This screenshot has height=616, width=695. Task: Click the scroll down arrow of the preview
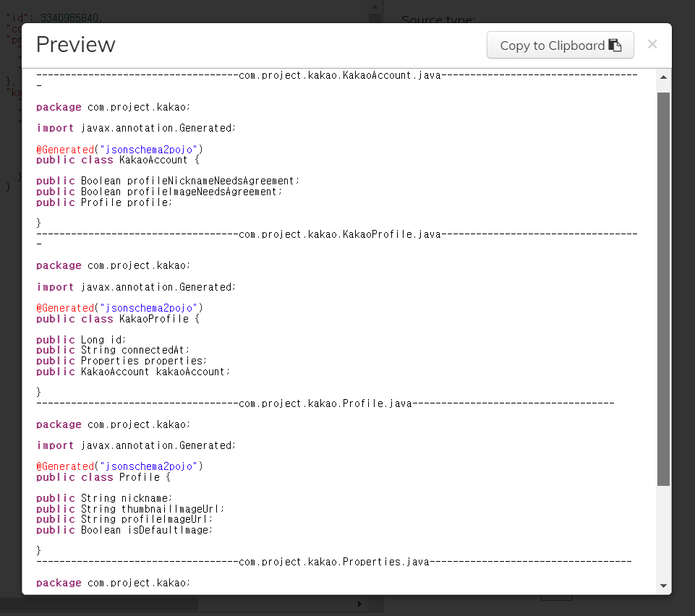tap(663, 586)
